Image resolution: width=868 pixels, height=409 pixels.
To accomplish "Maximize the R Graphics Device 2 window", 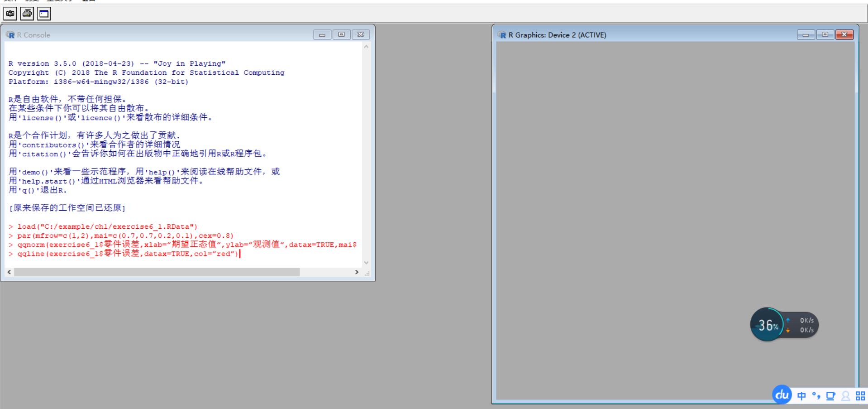I will coord(825,35).
